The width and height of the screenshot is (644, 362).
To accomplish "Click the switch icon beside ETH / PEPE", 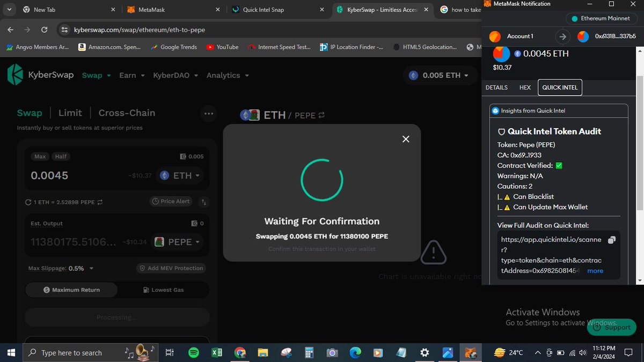I will (321, 115).
